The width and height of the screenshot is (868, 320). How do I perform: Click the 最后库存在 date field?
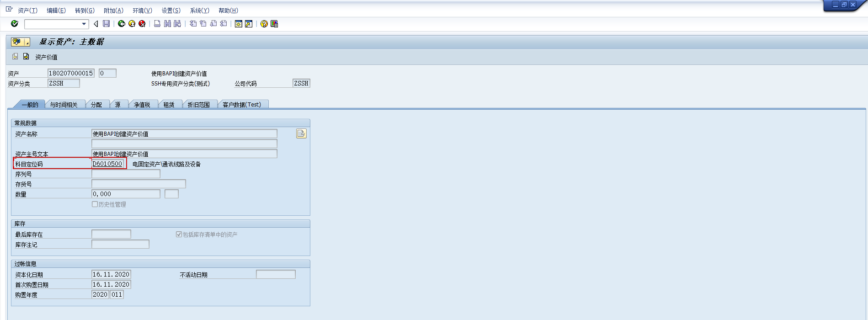(111, 234)
